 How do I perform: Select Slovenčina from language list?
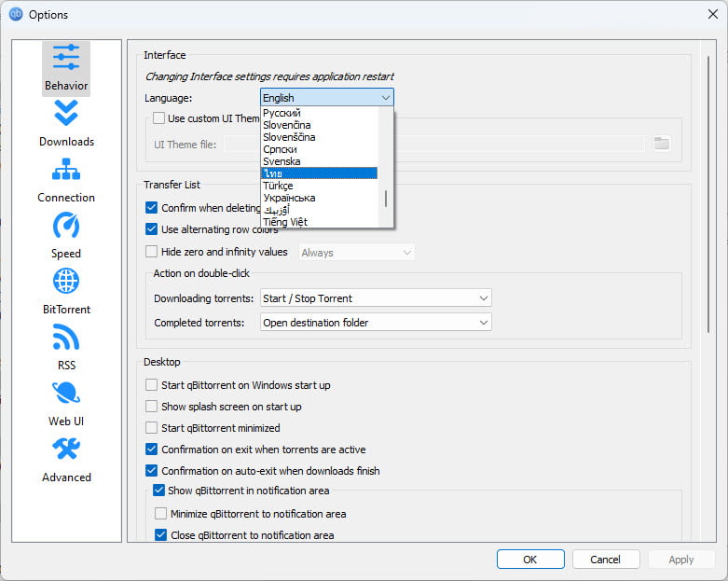(320, 125)
